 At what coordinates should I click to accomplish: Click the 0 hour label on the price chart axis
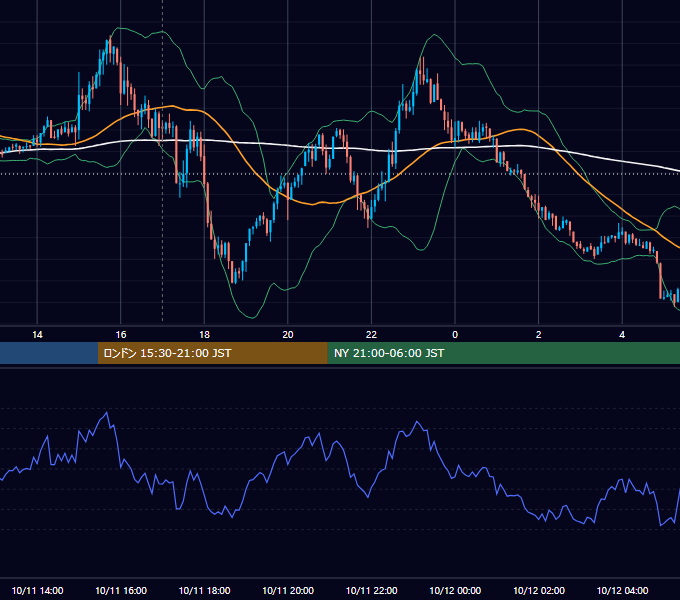coord(455,334)
